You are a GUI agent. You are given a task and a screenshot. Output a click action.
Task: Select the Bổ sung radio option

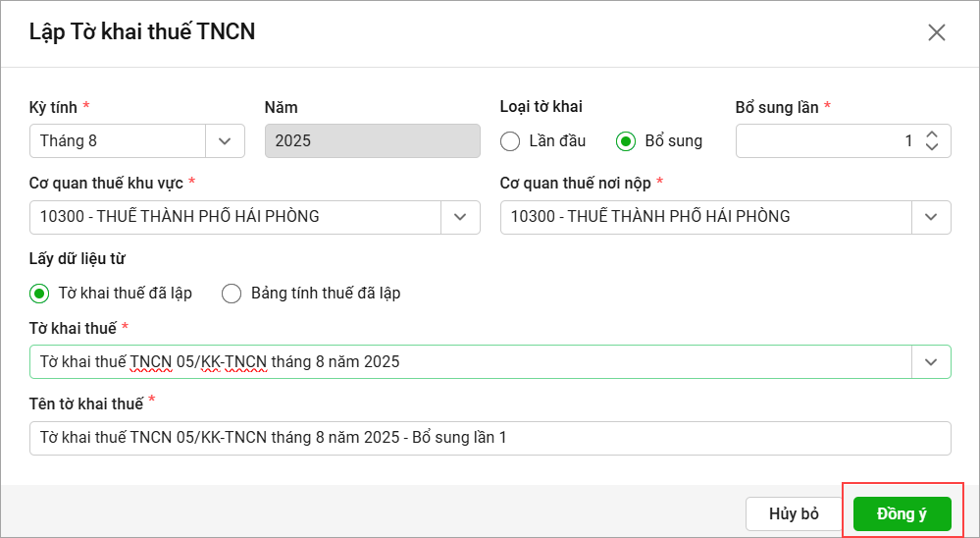[626, 141]
